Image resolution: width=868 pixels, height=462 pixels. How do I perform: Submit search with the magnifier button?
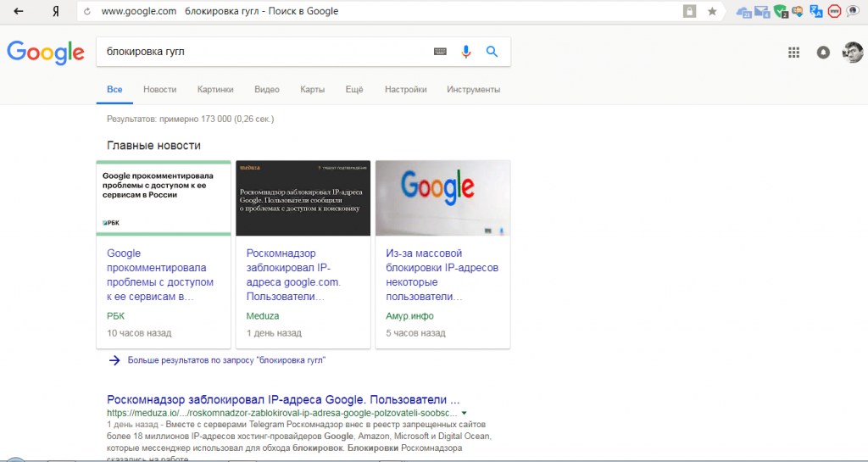(x=492, y=52)
